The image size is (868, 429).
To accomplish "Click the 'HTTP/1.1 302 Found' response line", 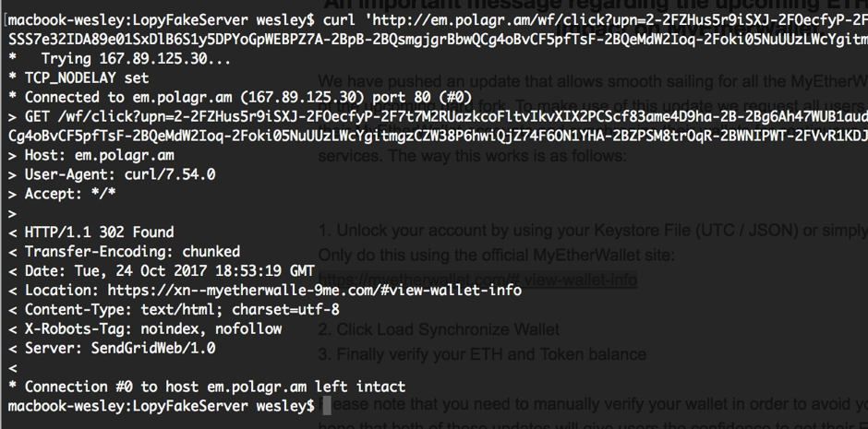I will point(90,232).
